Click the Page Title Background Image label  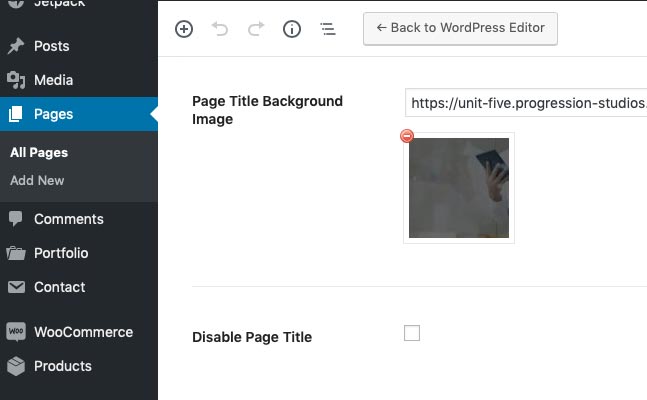point(267,110)
